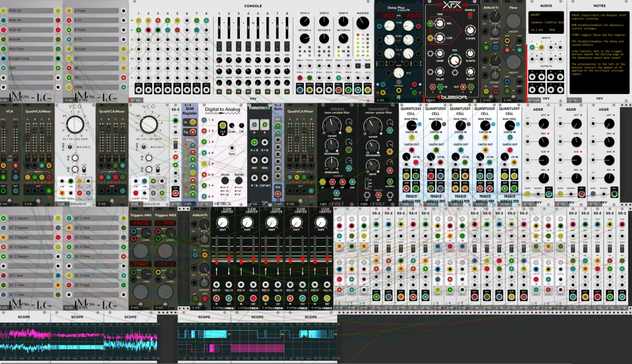The height and width of the screenshot is (364, 632).
Task: Click the Digital to Analog Sync jack
Action: tap(232, 148)
